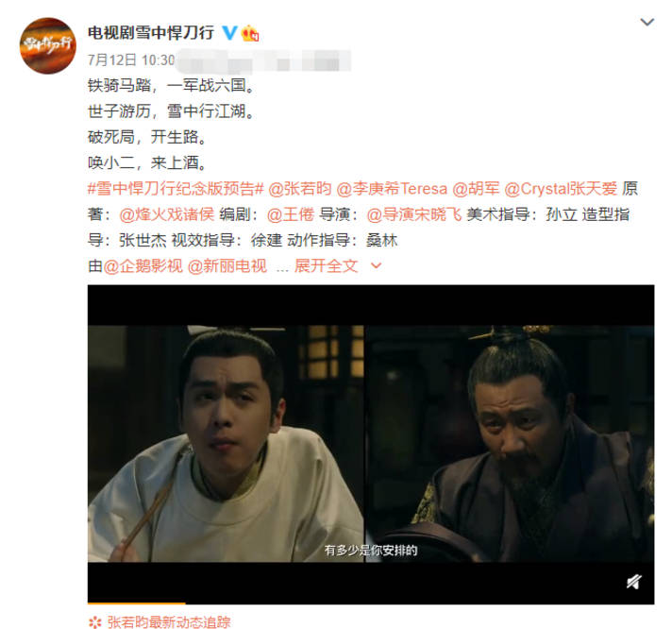The image size is (672, 629).
Task: Click the blue verified V badge
Action: pyautogui.click(x=230, y=33)
